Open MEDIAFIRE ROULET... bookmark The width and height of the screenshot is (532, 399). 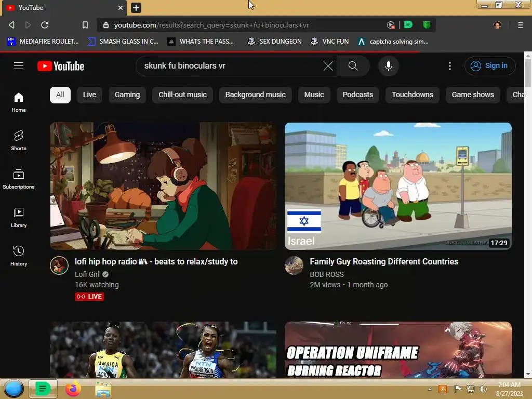click(x=43, y=42)
